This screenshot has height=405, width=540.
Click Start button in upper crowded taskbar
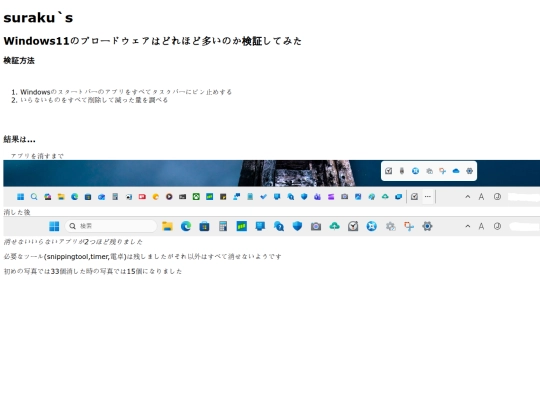tap(20, 197)
